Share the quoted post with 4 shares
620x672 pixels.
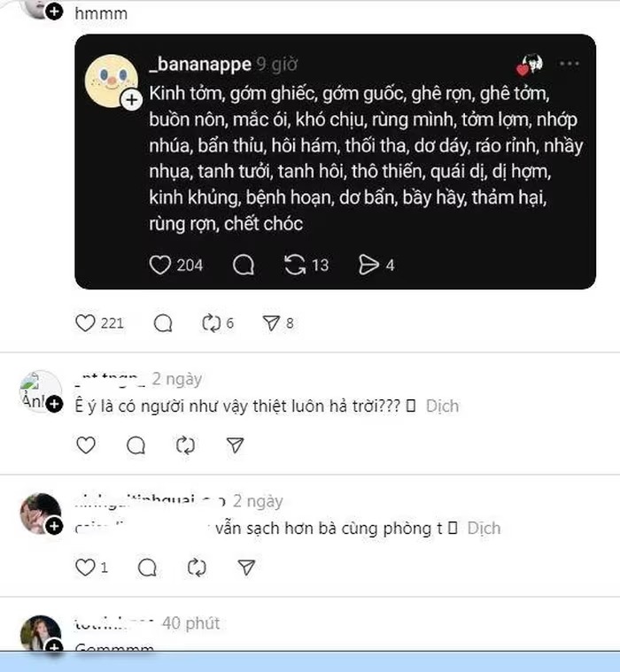(368, 265)
